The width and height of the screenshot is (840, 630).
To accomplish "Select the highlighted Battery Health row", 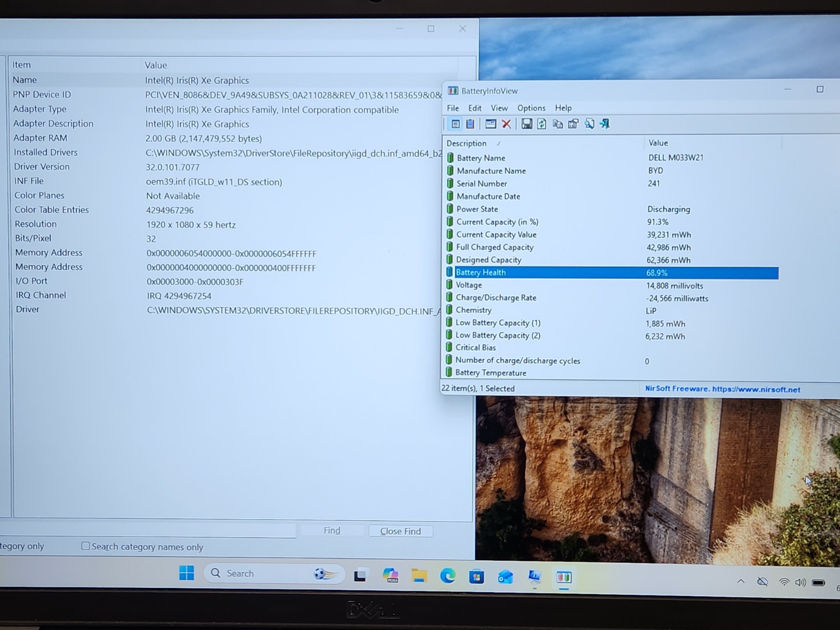I will 612,272.
